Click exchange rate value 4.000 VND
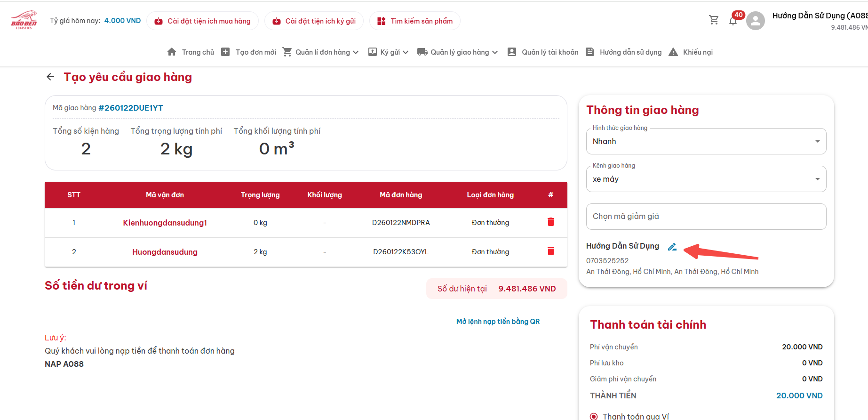 (122, 21)
